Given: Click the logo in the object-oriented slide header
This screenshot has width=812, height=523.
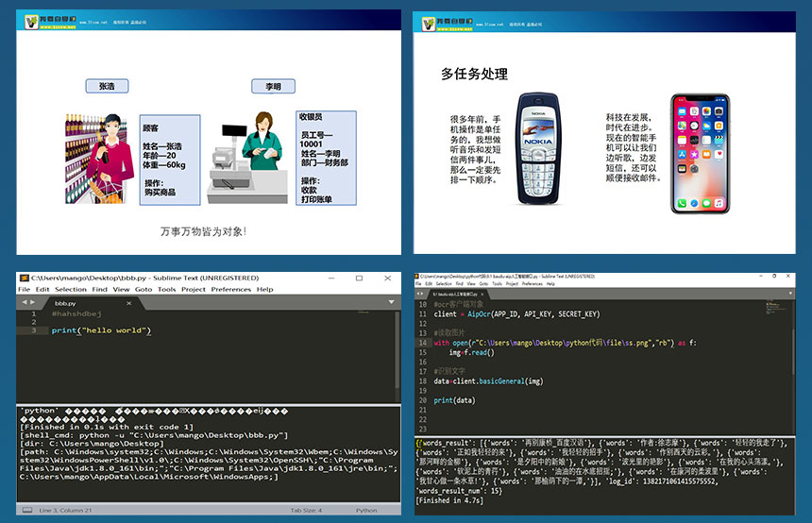Looking at the screenshot, I should click(50, 22).
